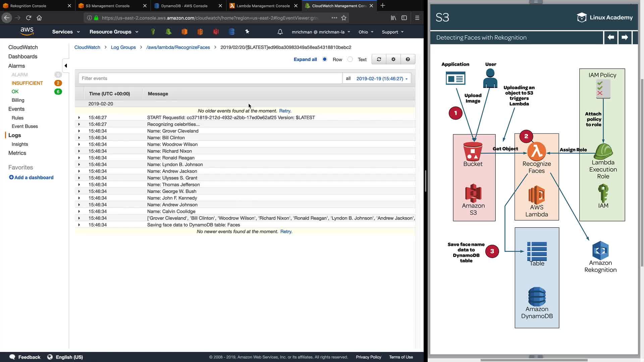644x362 pixels.
Task: Select the Text view radio button
Action: tap(350, 59)
